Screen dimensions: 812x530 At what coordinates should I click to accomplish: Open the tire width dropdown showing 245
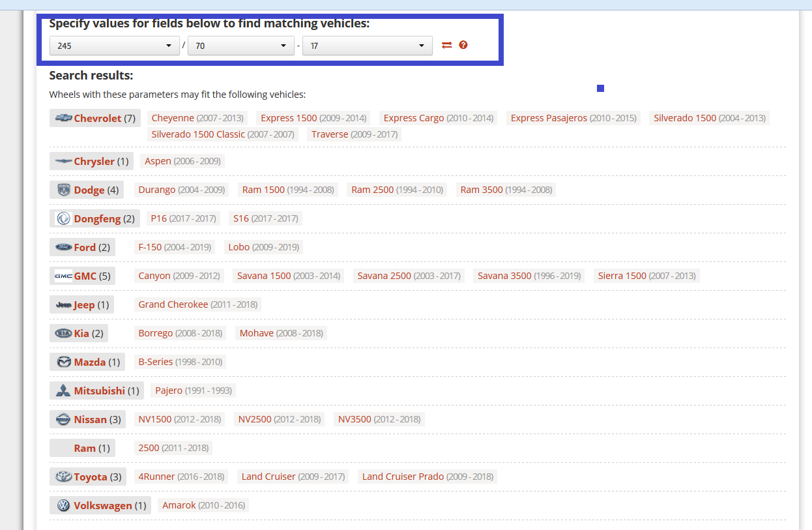click(115, 46)
